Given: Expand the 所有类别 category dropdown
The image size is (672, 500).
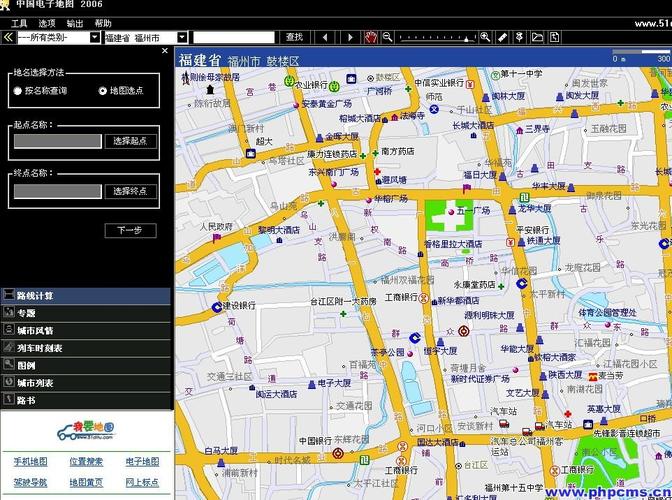Looking at the screenshot, I should click(x=95, y=37).
